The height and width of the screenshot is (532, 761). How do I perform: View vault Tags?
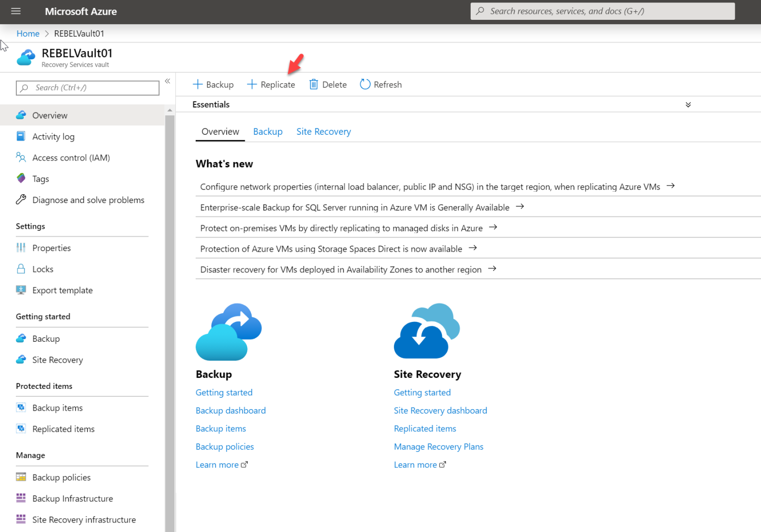40,178
